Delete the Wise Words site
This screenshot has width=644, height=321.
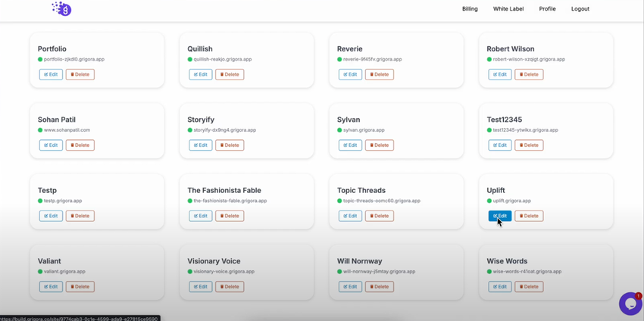coord(529,287)
